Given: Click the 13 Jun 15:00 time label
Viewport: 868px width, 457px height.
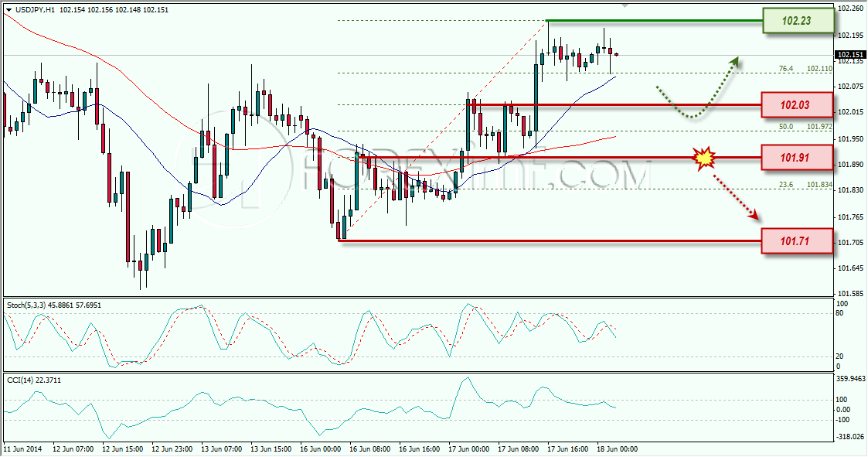Looking at the screenshot, I should click(271, 449).
